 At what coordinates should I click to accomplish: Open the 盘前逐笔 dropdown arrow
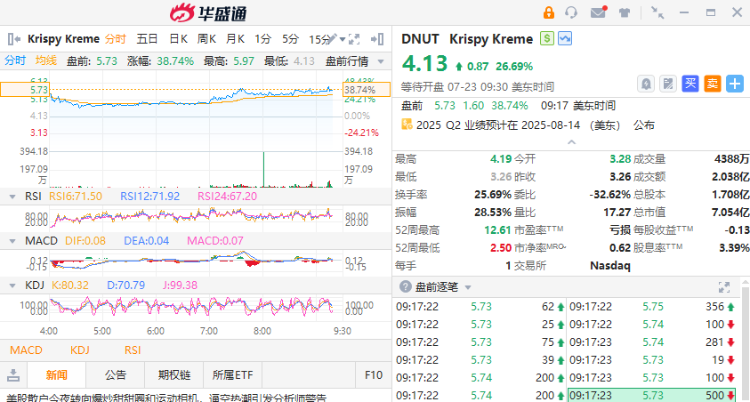468,288
